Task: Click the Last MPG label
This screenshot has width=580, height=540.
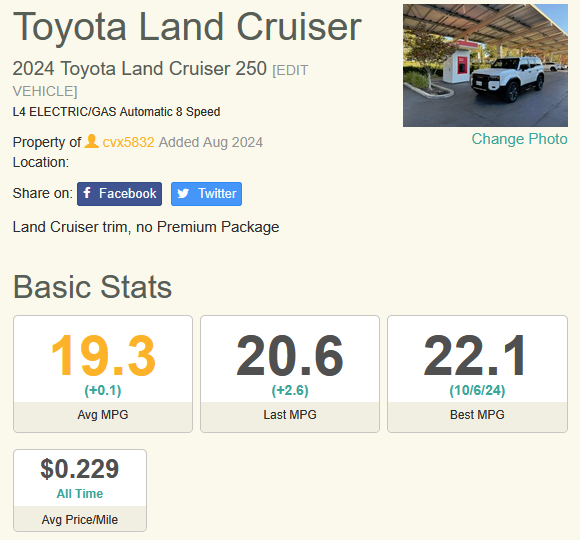Action: 290,415
